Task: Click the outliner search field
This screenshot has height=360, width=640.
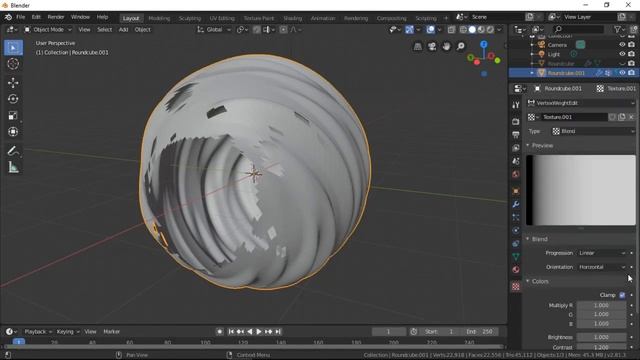Action: click(x=578, y=29)
